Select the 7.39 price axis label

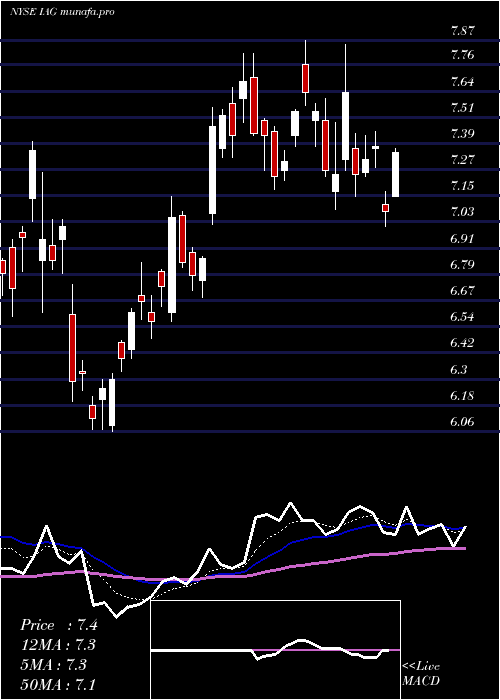tap(462, 134)
